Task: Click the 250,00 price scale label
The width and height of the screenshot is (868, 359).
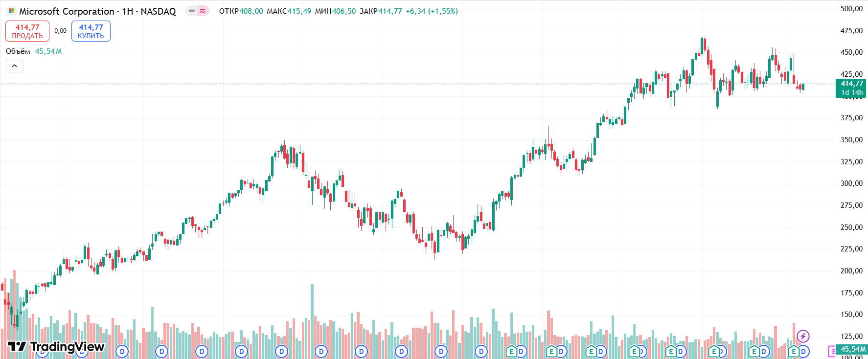Action: coord(851,227)
